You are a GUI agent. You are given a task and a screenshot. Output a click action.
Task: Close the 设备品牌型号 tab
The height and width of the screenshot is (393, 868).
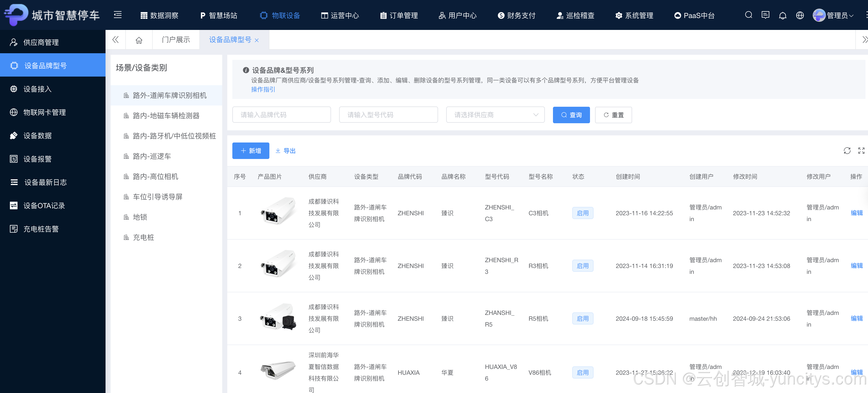click(x=257, y=40)
